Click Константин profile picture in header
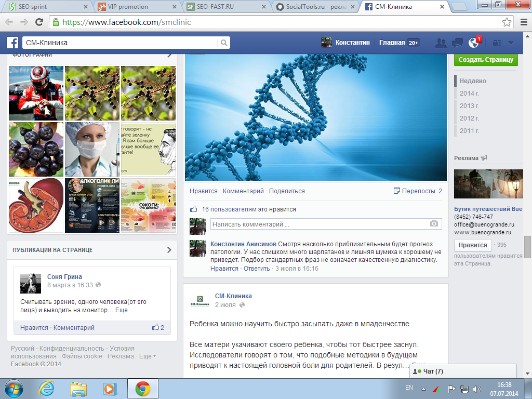The height and width of the screenshot is (399, 532). click(x=326, y=43)
